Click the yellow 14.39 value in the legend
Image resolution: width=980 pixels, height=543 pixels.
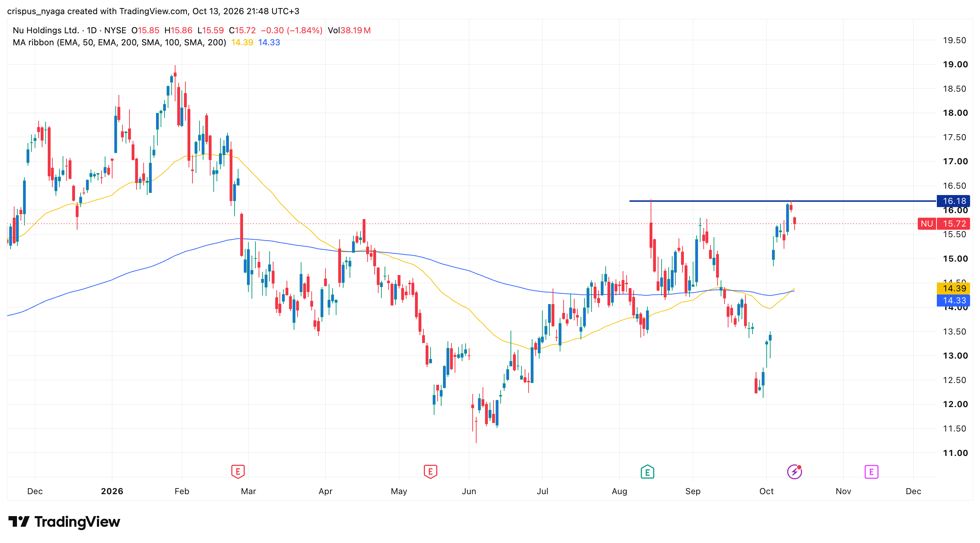[x=242, y=42]
